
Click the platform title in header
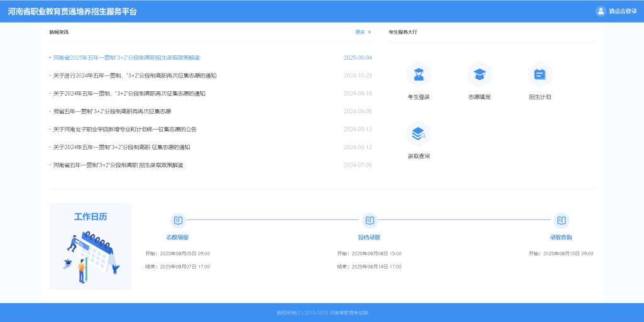click(x=72, y=11)
